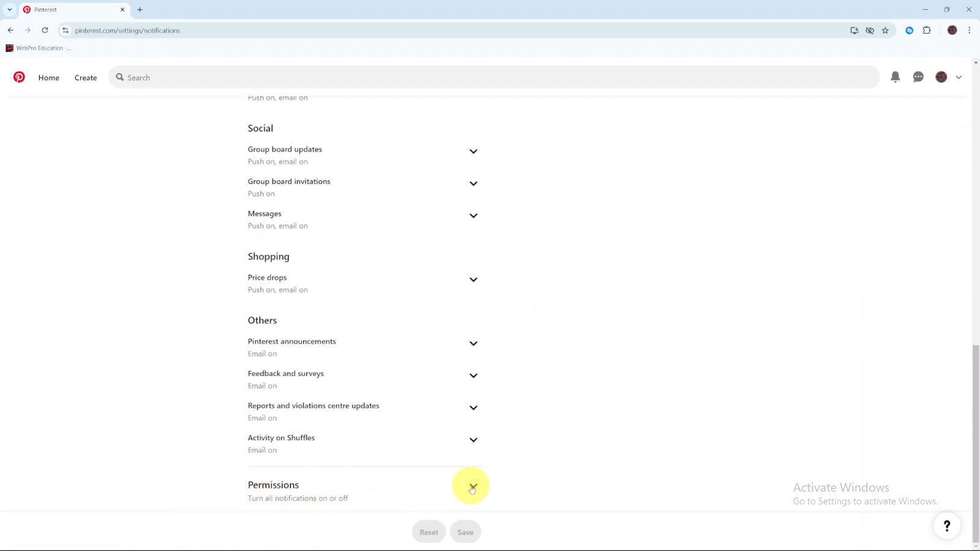
Task: Click 'Activity on Shuffles' label
Action: click(x=281, y=438)
